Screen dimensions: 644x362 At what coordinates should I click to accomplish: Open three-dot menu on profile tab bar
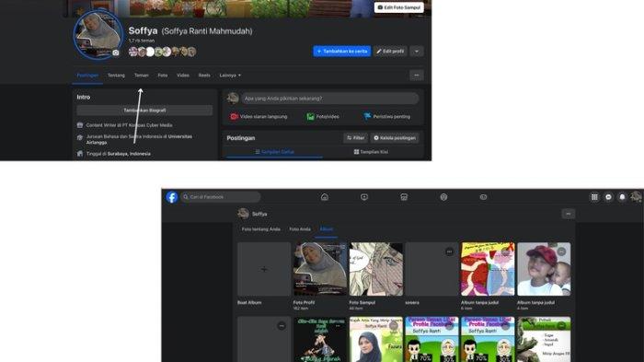(x=417, y=76)
